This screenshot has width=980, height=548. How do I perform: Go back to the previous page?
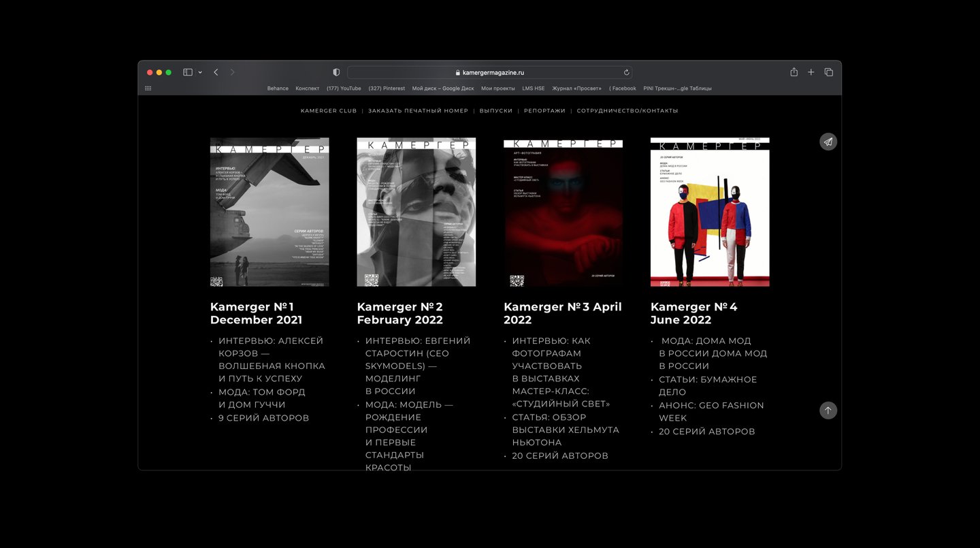[216, 72]
